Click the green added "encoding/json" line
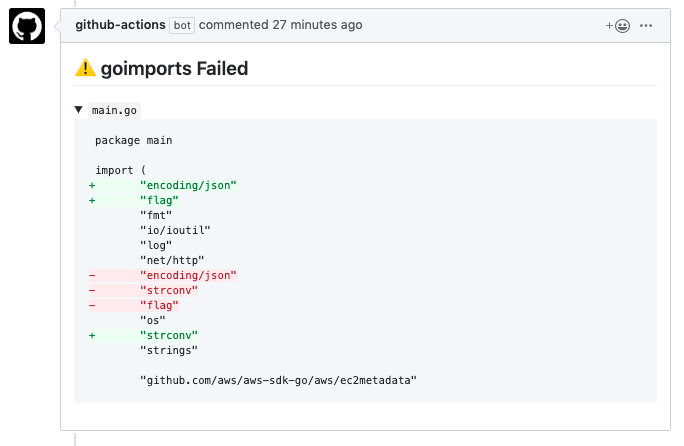684x446 pixels. pos(188,185)
